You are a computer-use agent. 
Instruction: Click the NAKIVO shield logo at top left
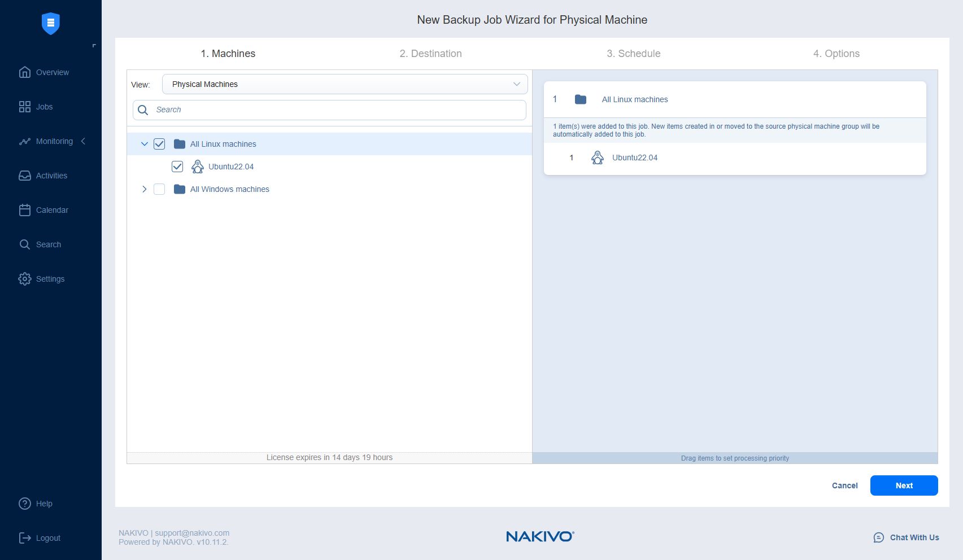pos(51,23)
